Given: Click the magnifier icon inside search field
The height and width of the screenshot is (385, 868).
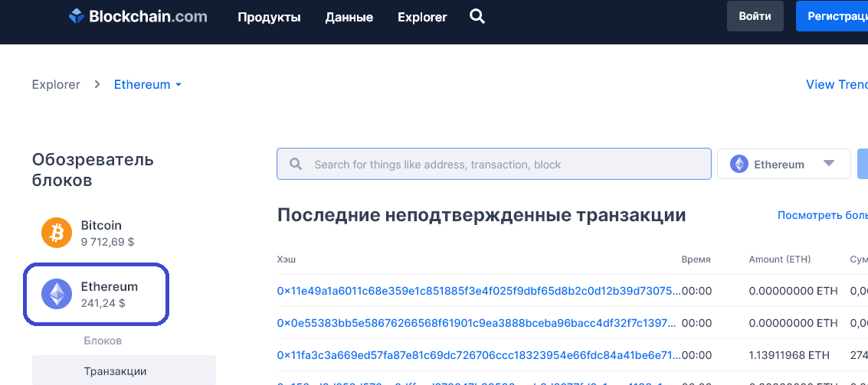Looking at the screenshot, I should tap(295, 165).
